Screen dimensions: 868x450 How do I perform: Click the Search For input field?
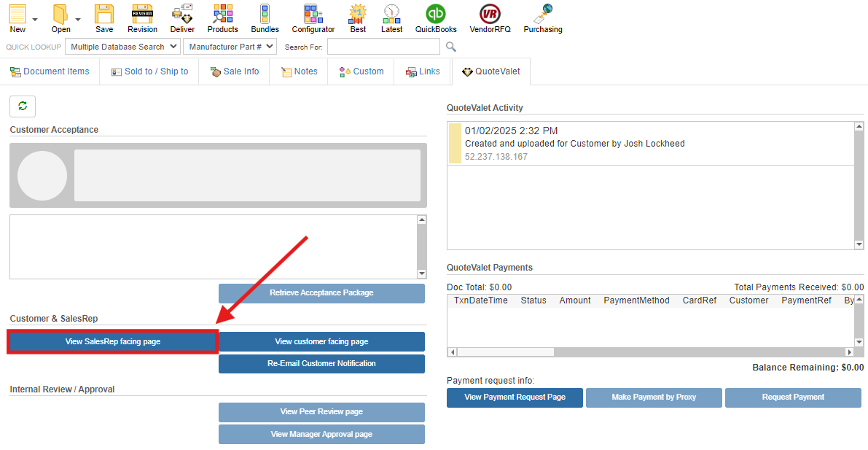click(383, 47)
